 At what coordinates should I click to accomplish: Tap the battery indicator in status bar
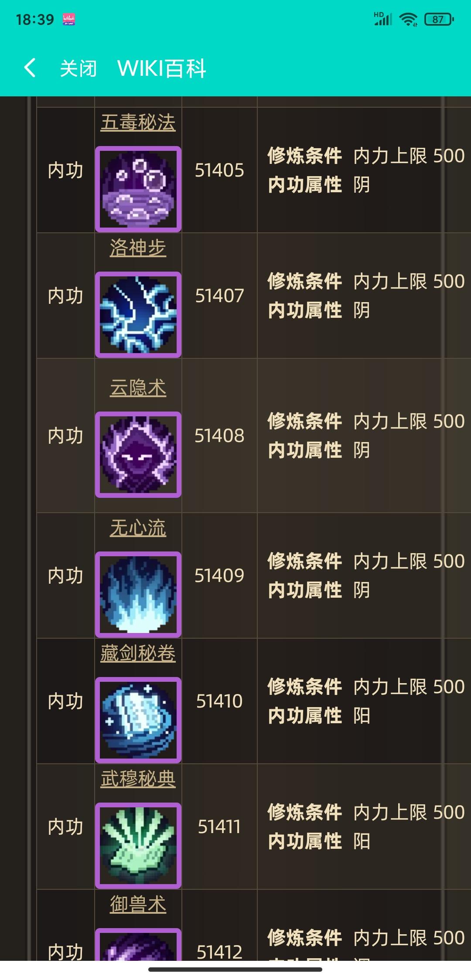pos(439,19)
